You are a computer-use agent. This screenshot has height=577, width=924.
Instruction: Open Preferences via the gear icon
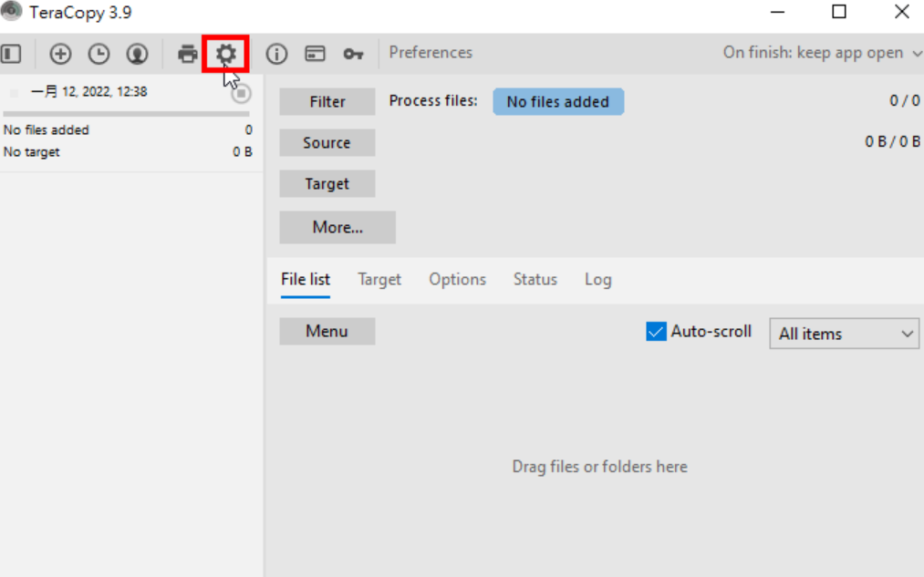pyautogui.click(x=225, y=54)
